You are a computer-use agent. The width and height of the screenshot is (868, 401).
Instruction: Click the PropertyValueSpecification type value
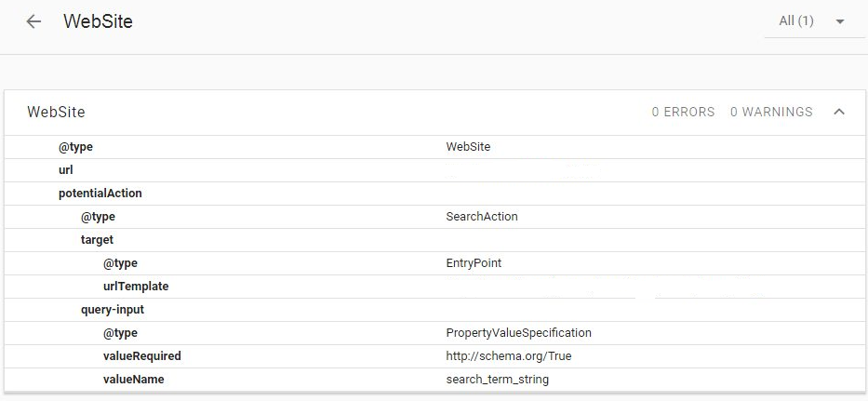(518, 333)
